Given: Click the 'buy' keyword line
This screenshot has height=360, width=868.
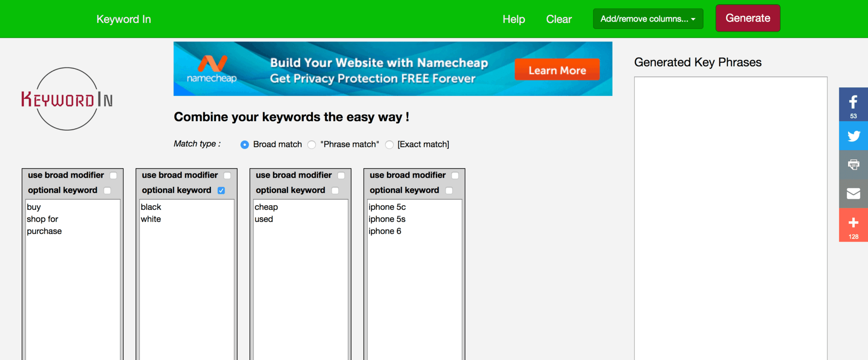Looking at the screenshot, I should [34, 207].
